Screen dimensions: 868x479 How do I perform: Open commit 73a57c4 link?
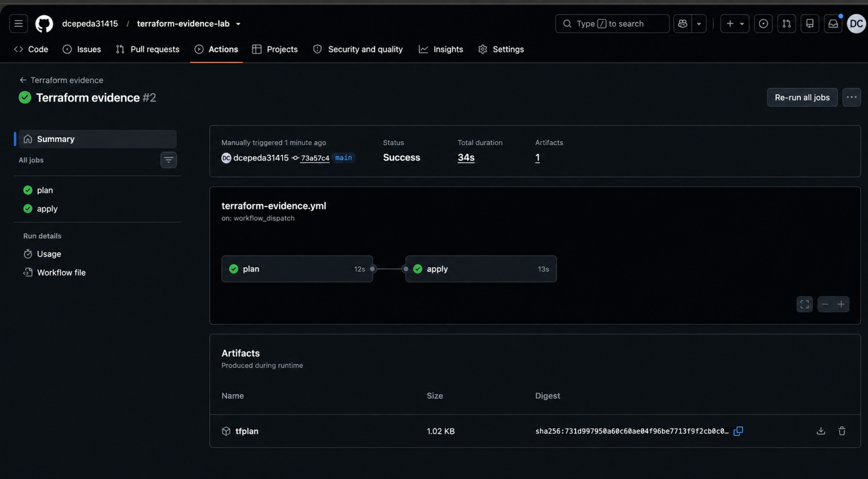(x=315, y=158)
